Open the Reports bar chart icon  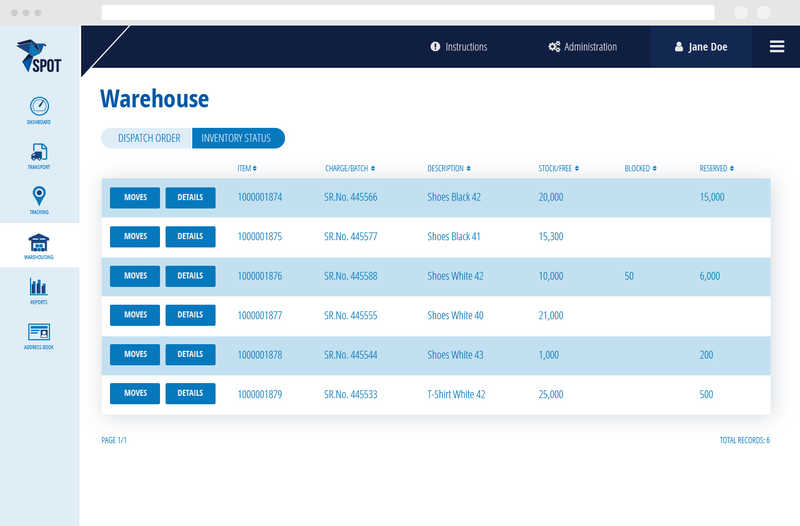39,289
